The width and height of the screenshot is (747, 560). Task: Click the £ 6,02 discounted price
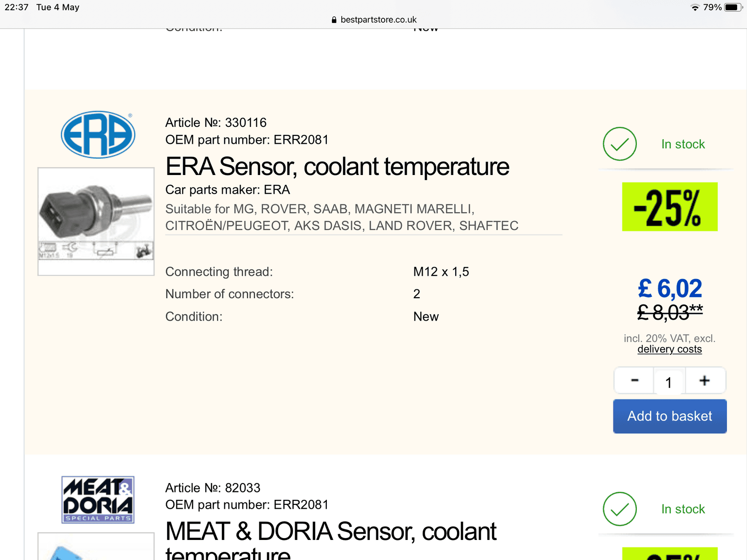(x=670, y=288)
